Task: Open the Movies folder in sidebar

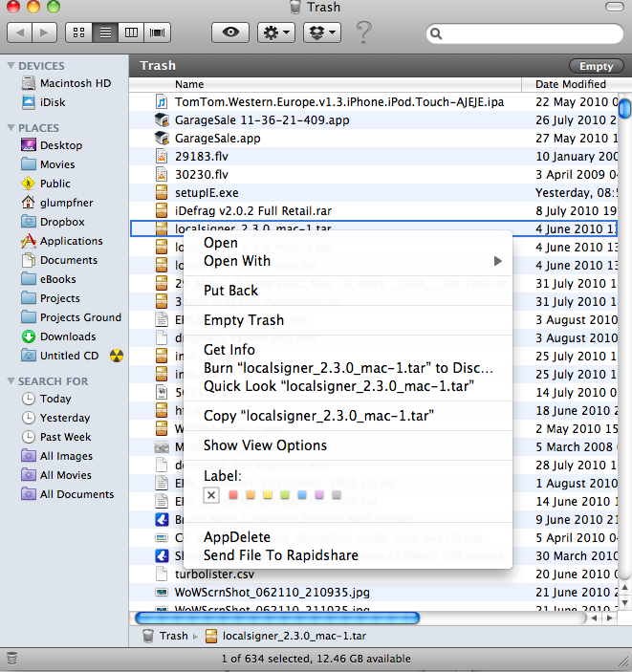Action: pos(48,164)
